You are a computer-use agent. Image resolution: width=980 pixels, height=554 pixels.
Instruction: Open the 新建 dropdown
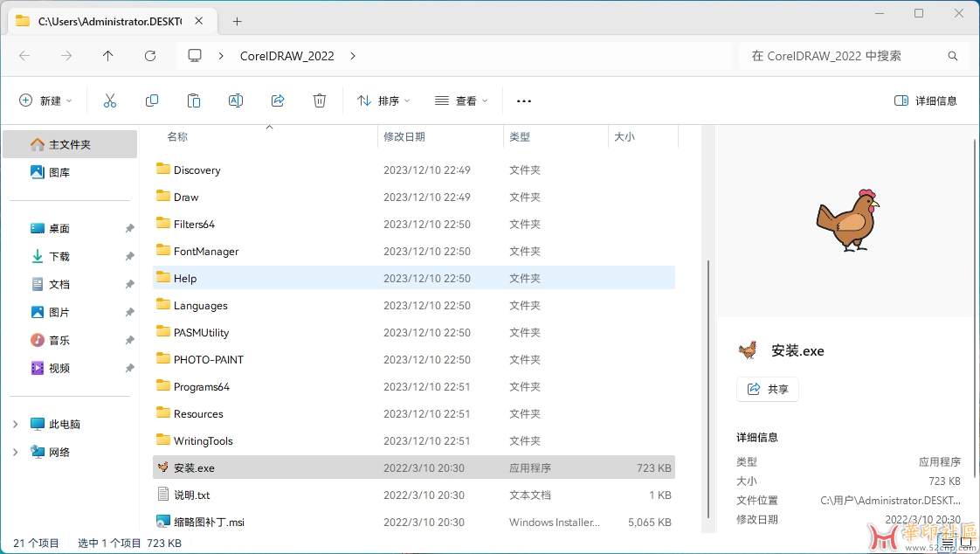[45, 100]
